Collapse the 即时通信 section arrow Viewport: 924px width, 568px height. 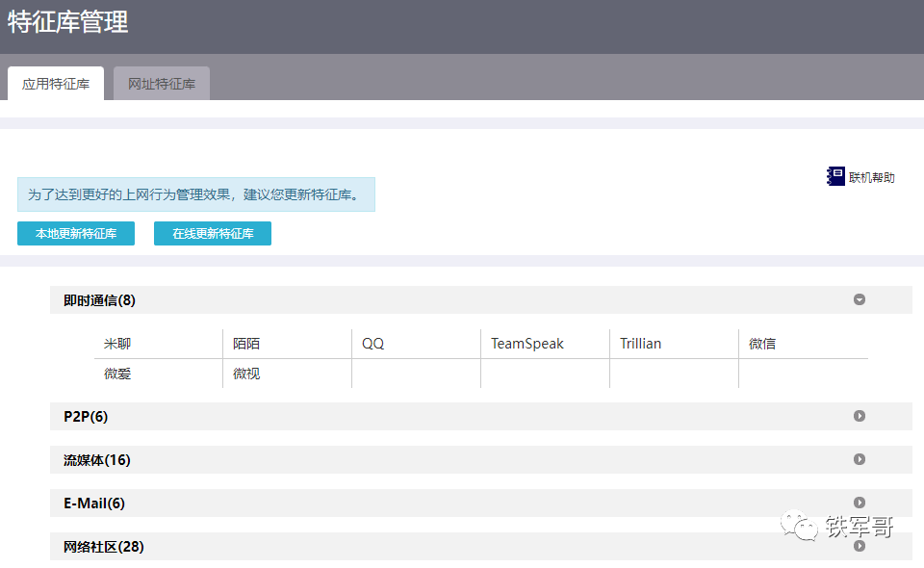[x=860, y=299]
